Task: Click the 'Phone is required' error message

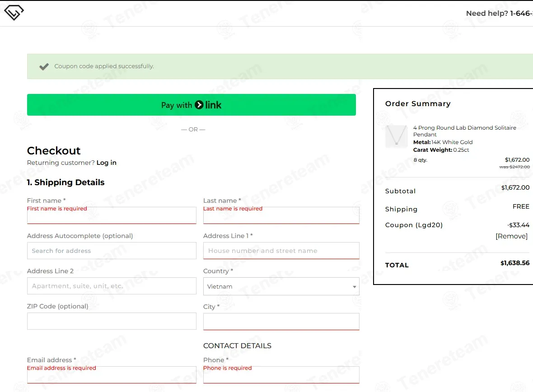Action: pos(227,368)
